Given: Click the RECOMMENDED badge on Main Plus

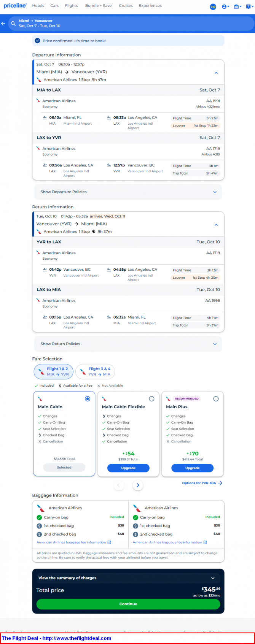Looking at the screenshot, I should (x=186, y=399).
